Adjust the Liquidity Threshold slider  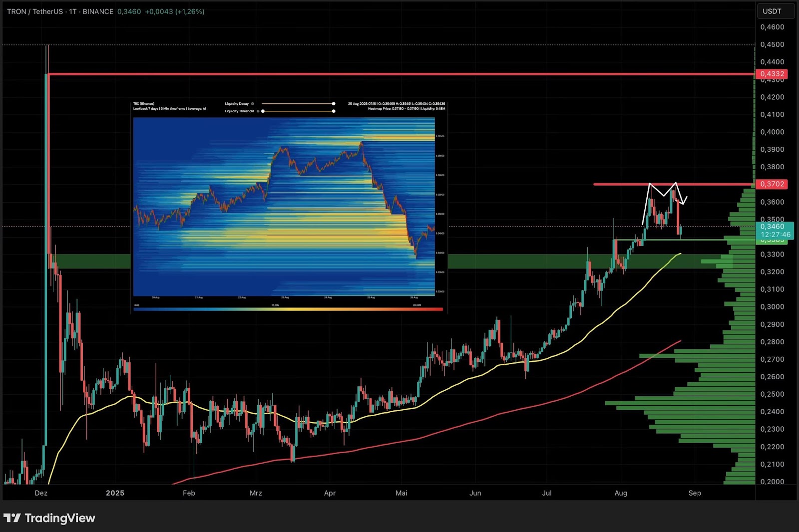(x=298, y=111)
